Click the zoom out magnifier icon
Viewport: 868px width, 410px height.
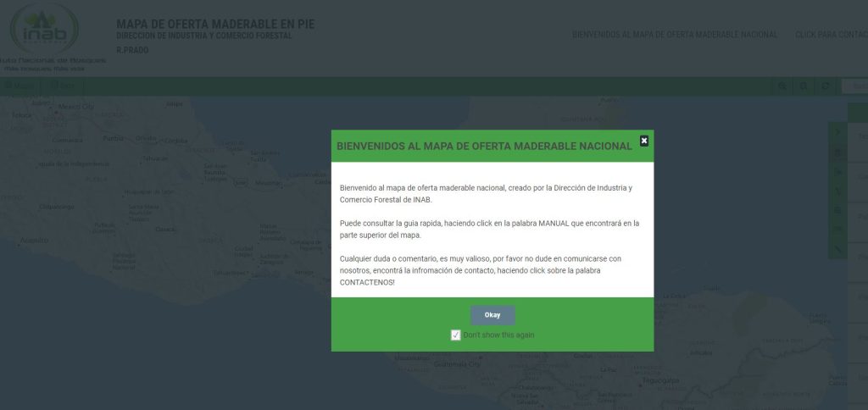tap(804, 86)
